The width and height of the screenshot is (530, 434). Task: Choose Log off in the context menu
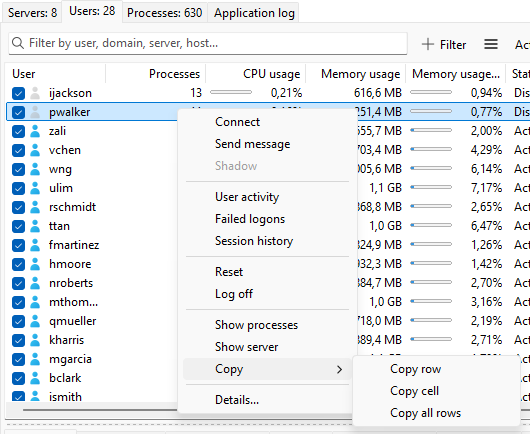click(x=234, y=294)
